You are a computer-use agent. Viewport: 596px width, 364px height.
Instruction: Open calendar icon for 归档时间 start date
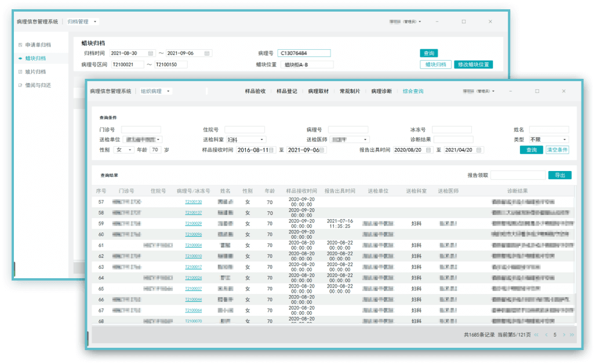(x=151, y=53)
